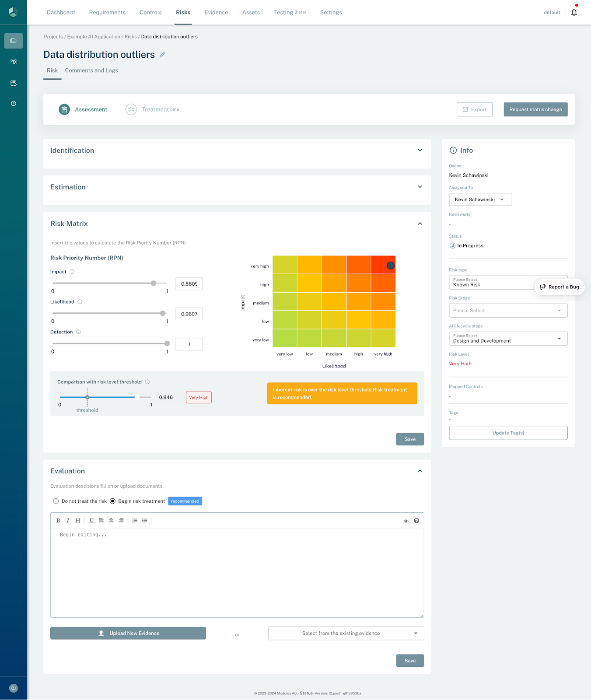Click Upload New Evidence button
The width and height of the screenshot is (591, 700).
[128, 633]
